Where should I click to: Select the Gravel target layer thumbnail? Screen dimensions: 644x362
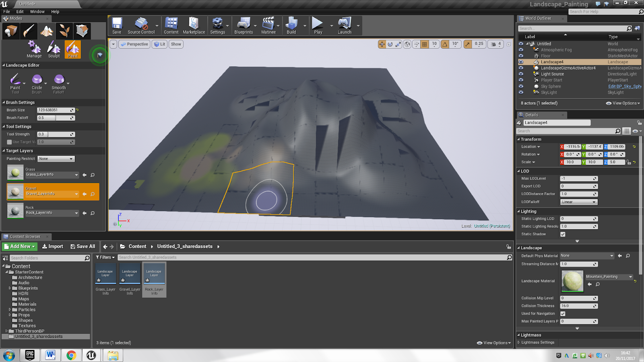[x=15, y=192]
